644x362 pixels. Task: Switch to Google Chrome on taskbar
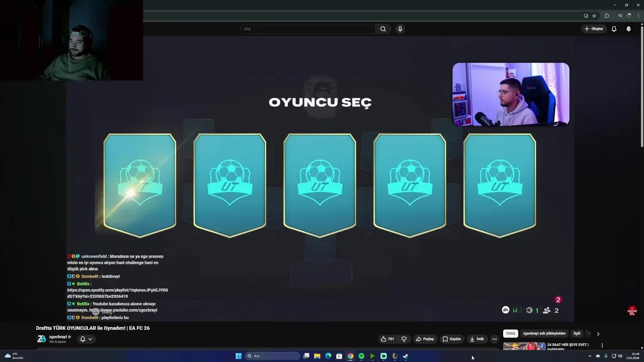[x=350, y=356]
